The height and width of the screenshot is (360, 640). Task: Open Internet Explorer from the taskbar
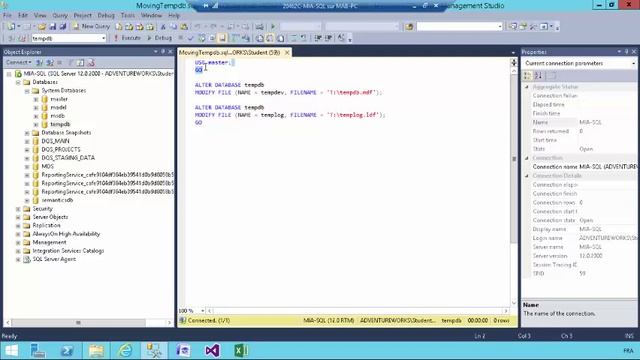pos(125,351)
